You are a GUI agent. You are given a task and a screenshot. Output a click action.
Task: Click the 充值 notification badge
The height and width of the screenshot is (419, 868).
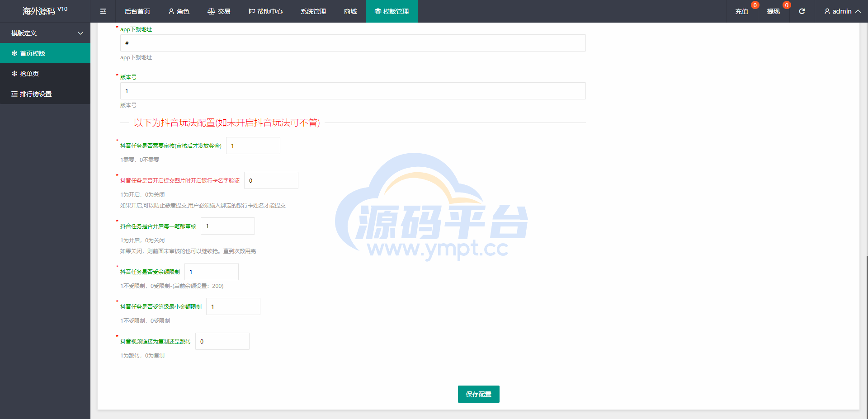(x=755, y=5)
